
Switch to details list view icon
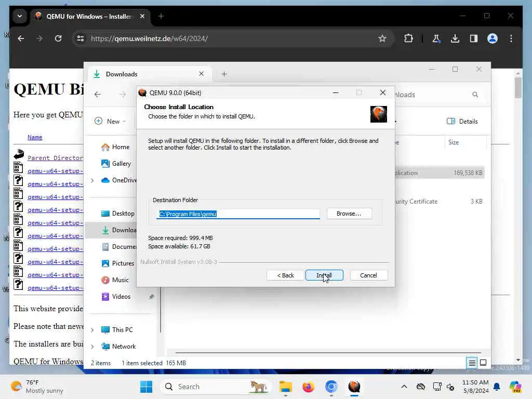click(472, 363)
